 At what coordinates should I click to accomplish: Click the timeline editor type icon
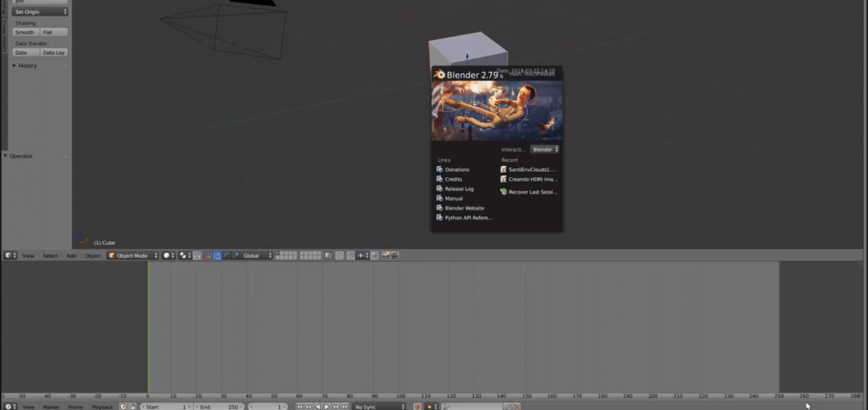[9, 407]
